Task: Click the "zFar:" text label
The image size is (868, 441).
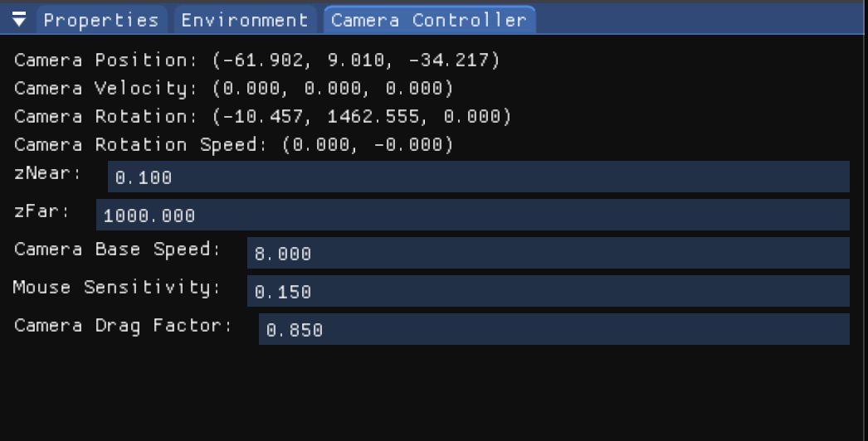Action: coord(42,212)
